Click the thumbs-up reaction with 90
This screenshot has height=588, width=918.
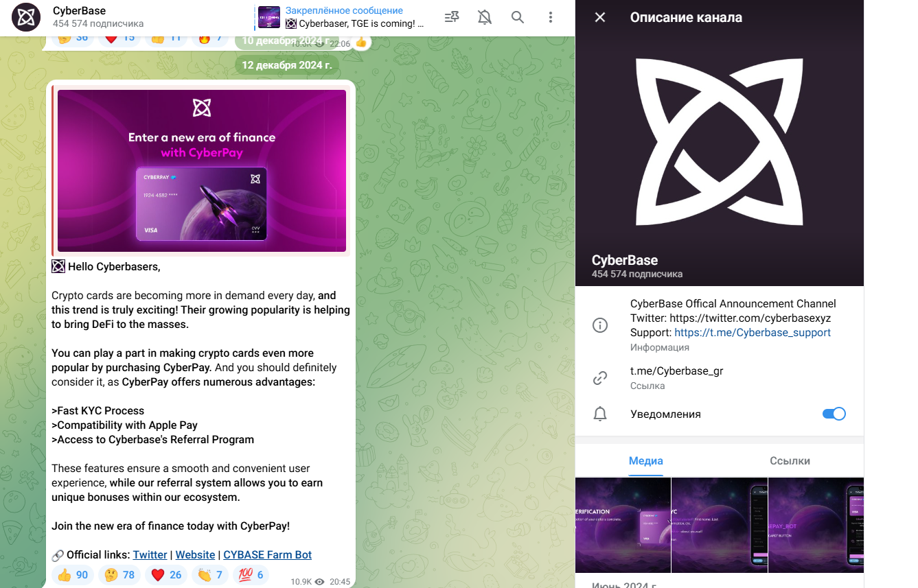tap(73, 575)
